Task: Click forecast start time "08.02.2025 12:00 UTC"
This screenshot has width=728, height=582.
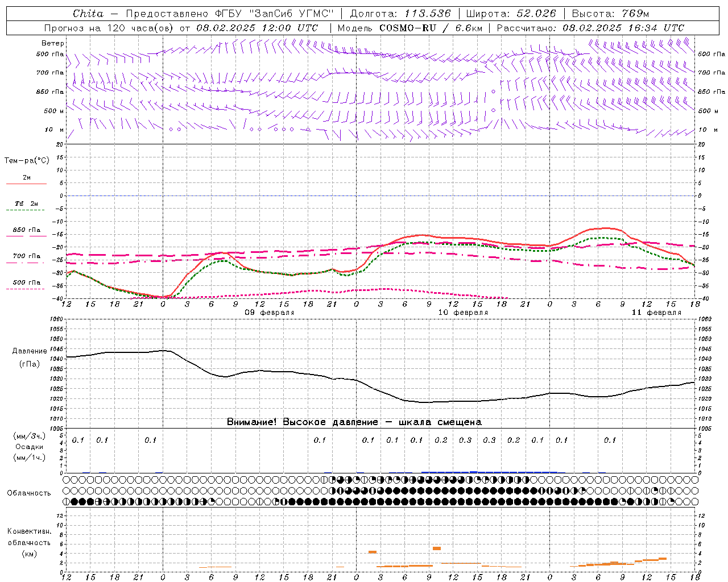Action: point(257,28)
